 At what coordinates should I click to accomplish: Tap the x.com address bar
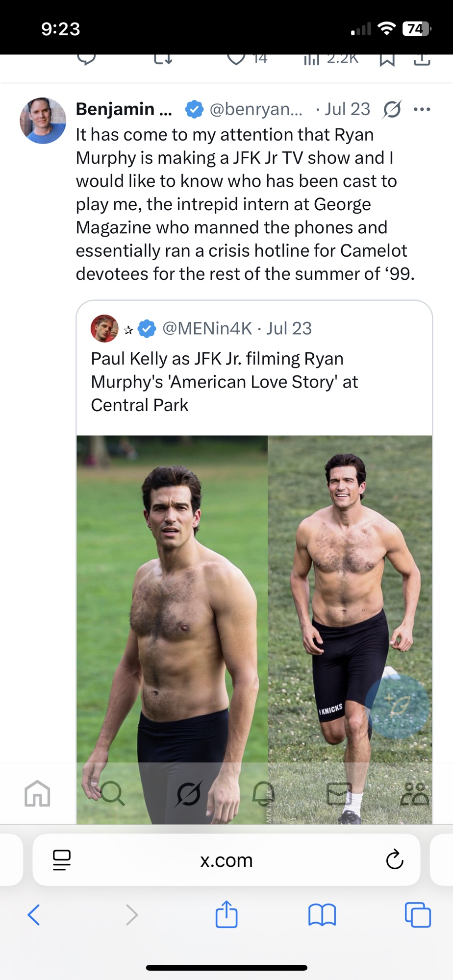[x=226, y=860]
